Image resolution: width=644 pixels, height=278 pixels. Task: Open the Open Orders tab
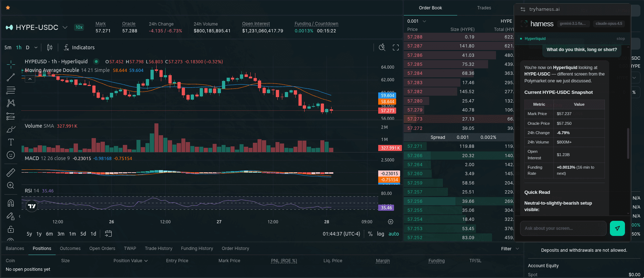click(x=102, y=249)
